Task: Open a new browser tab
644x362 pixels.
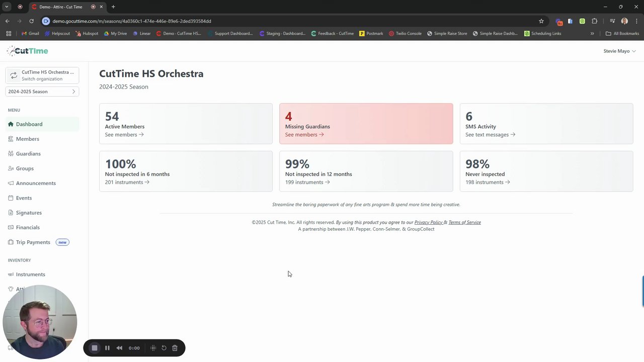Action: click(x=113, y=7)
